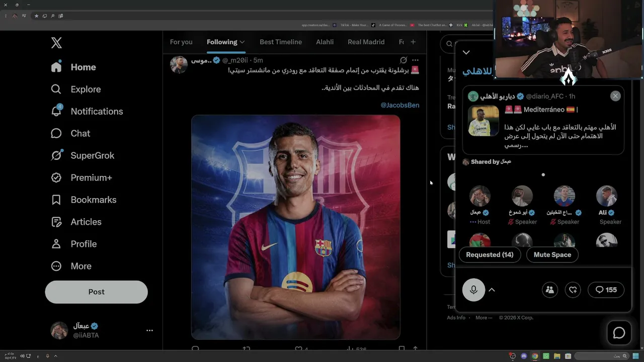Image resolution: width=644 pixels, height=362 pixels.
Task: Open the tweet's three-dot options menu
Action: (415, 60)
